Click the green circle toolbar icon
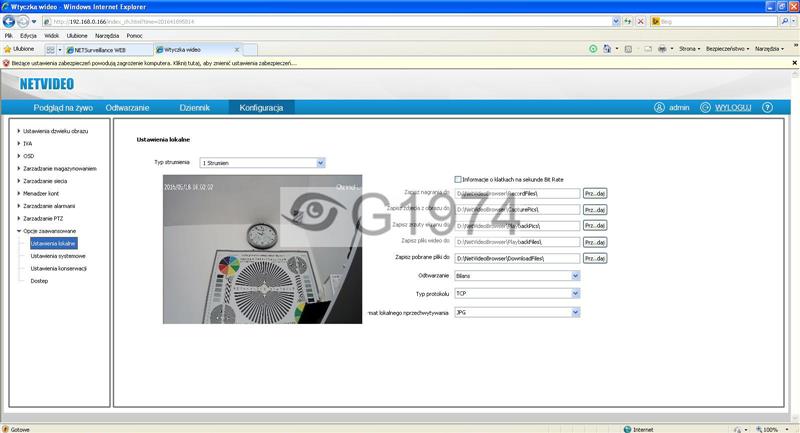 593,49
